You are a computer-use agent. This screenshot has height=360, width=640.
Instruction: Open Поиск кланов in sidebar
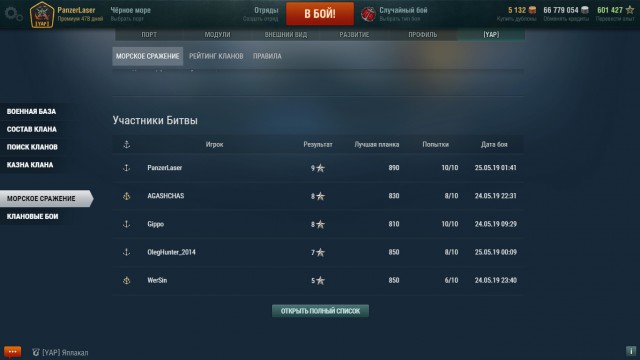[x=32, y=147]
